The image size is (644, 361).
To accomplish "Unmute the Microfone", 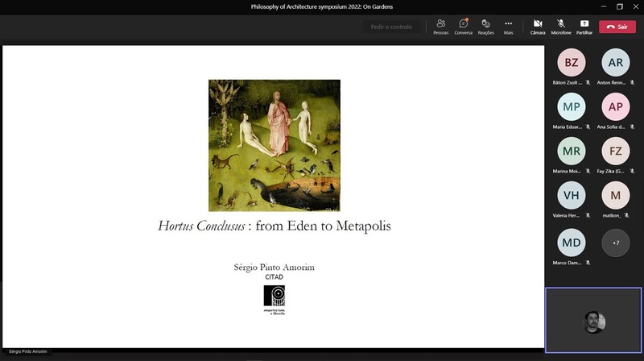I will click(561, 27).
